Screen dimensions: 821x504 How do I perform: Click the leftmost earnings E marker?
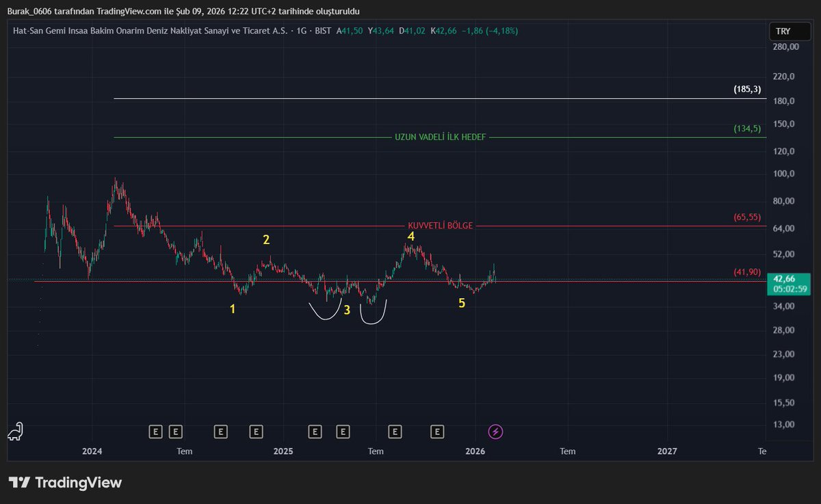[156, 432]
